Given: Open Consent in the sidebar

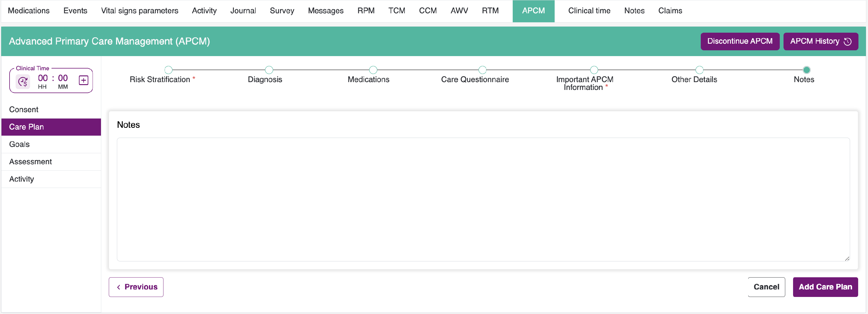Looking at the screenshot, I should [x=24, y=110].
